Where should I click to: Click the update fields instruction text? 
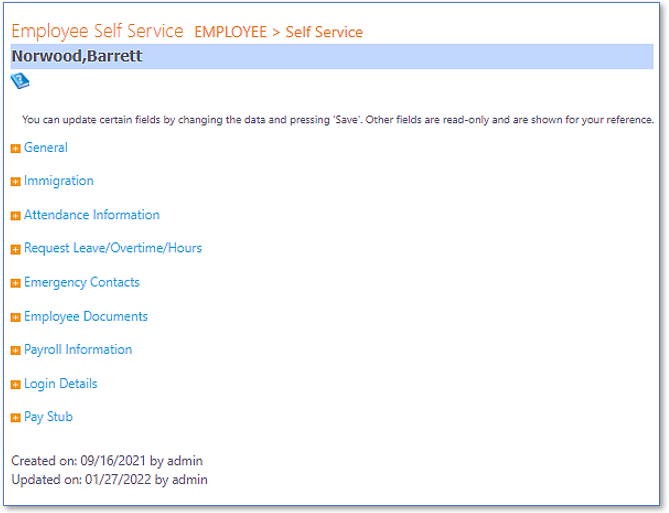point(338,120)
